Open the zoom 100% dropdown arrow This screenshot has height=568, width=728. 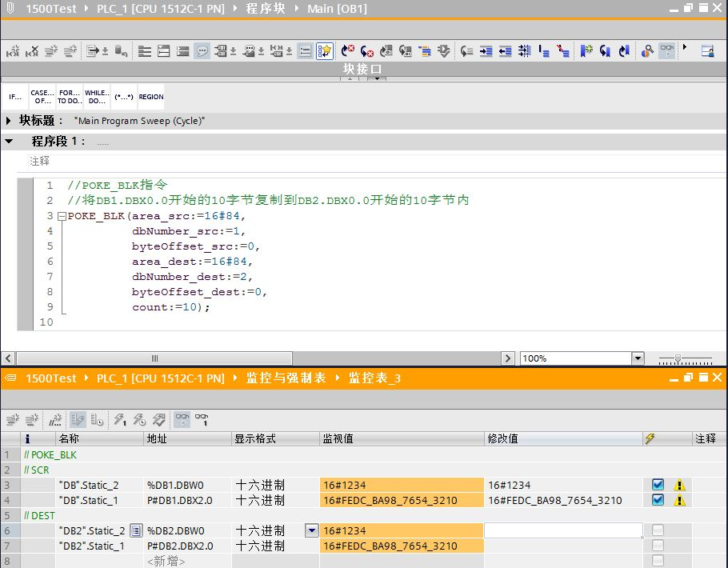(638, 358)
